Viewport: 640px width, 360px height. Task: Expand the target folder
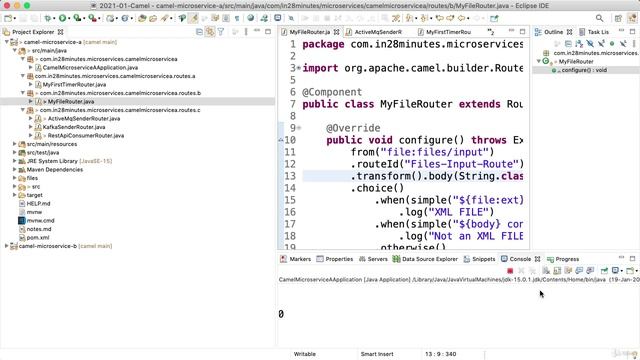point(15,195)
